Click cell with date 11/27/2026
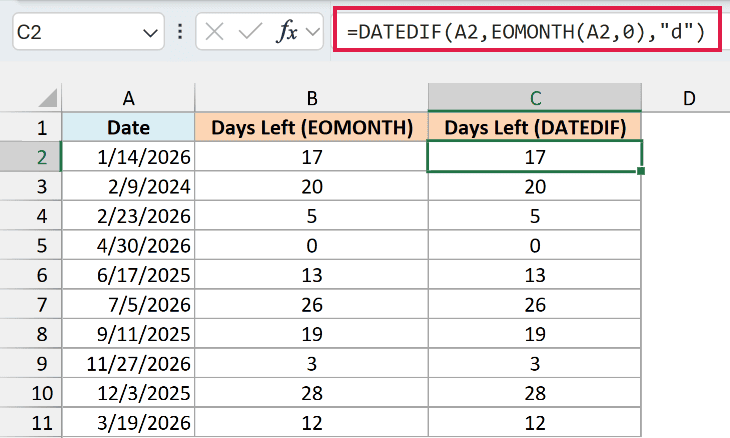730x438 pixels. click(128, 364)
